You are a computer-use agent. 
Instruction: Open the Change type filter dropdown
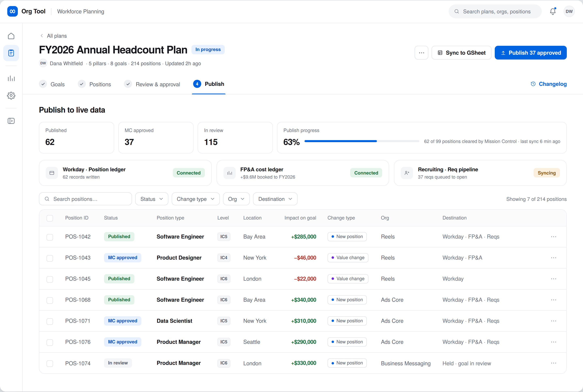tap(195, 199)
